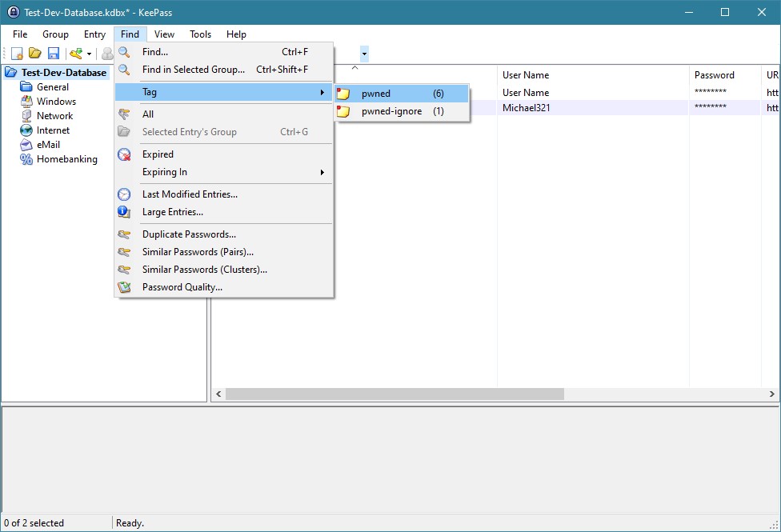781x532 pixels.
Task: Choose Large Entries...
Action: pyautogui.click(x=223, y=212)
